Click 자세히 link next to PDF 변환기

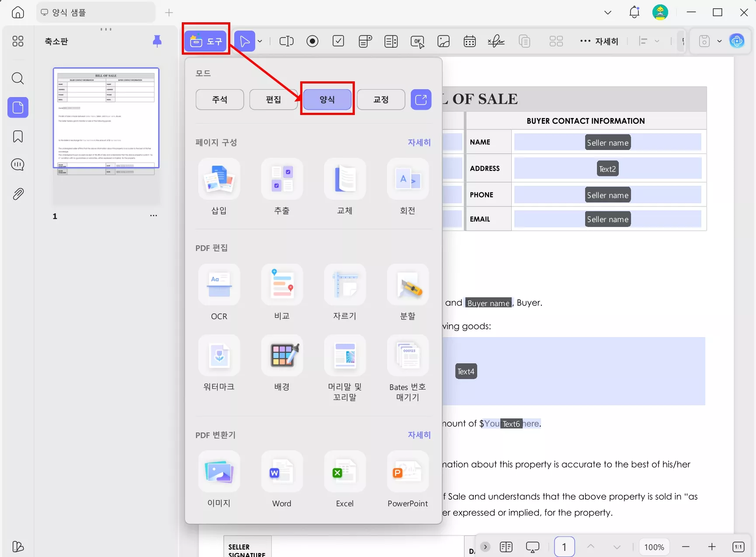419,435
